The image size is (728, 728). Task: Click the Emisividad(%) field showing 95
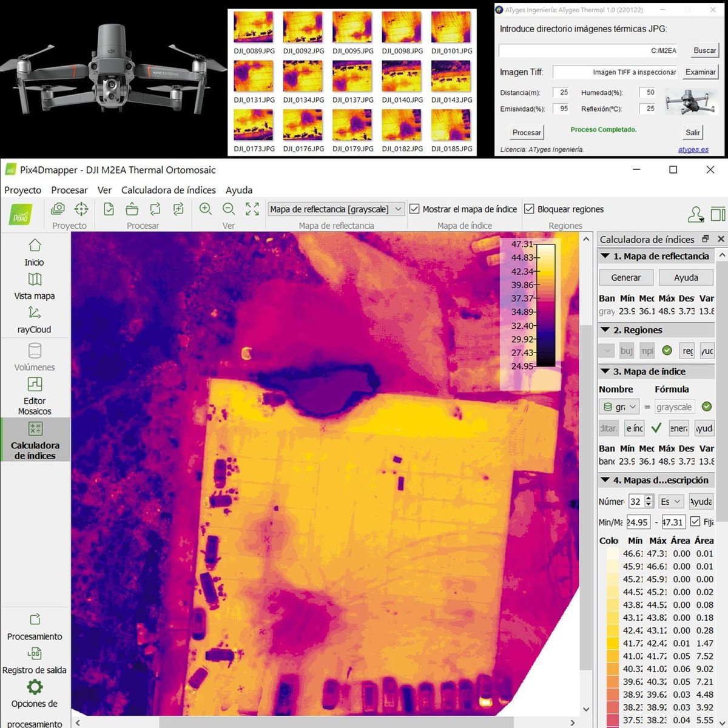tap(561, 109)
